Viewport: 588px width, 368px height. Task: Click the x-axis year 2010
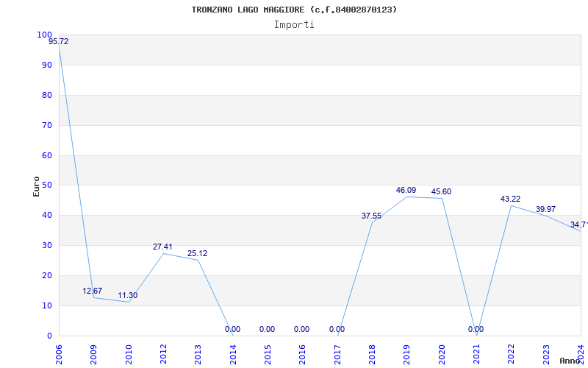pos(128,355)
